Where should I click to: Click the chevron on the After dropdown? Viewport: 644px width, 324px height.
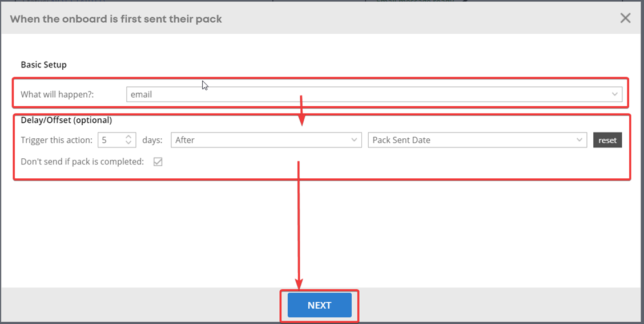tap(354, 140)
